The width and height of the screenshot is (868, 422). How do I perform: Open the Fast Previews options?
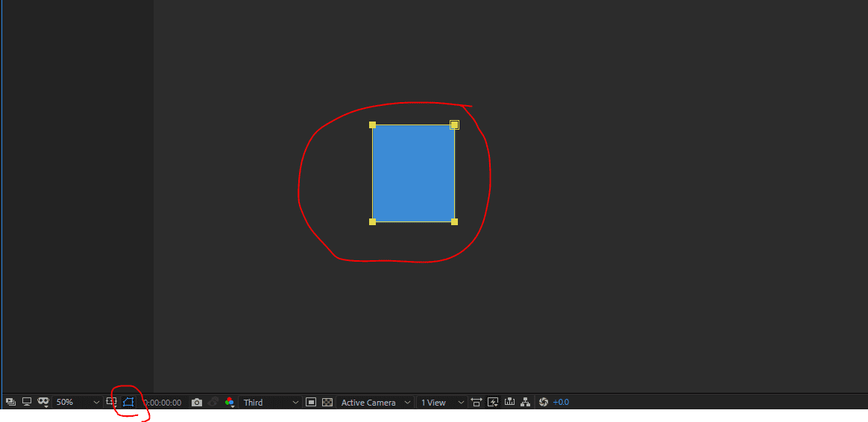493,402
